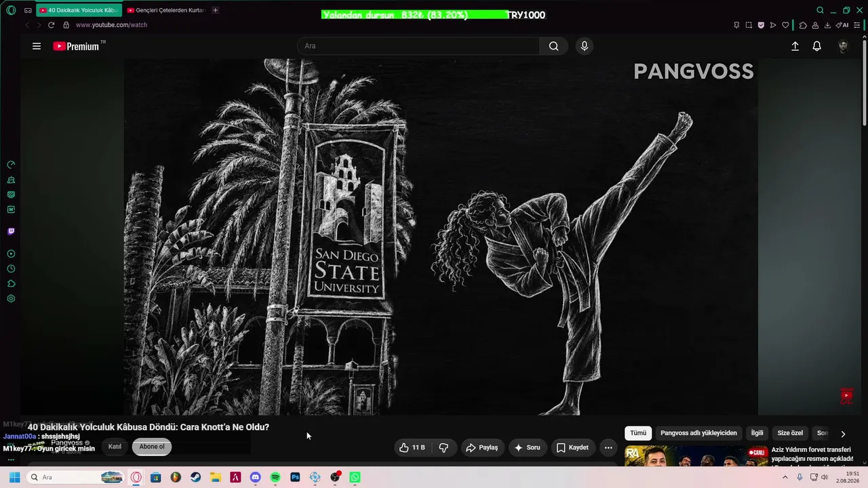Image resolution: width=868 pixels, height=488 pixels.
Task: Open WhatsApp from the taskbar
Action: click(355, 477)
